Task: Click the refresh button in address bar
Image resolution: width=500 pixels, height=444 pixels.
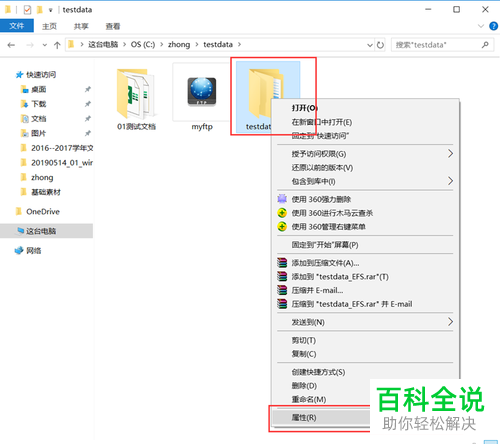Action: pos(380,45)
